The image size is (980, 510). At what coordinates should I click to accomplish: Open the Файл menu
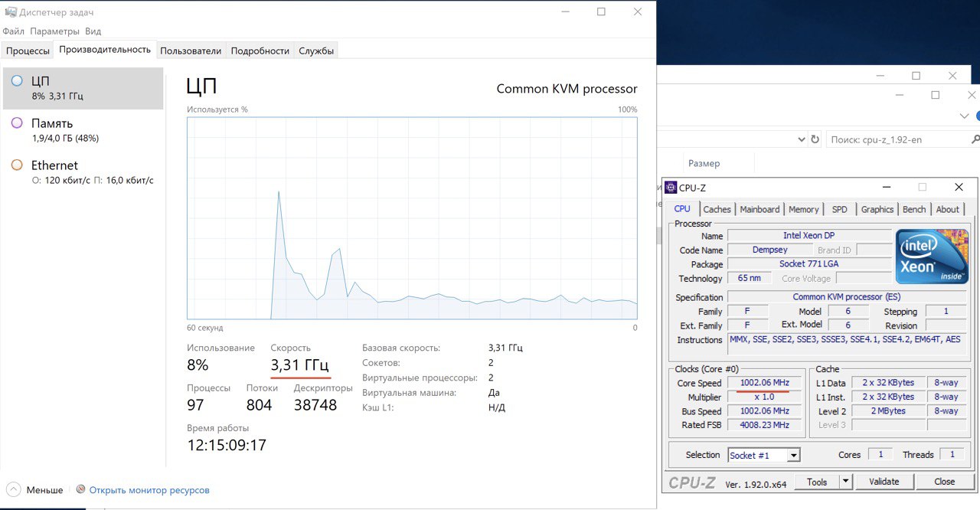[14, 31]
